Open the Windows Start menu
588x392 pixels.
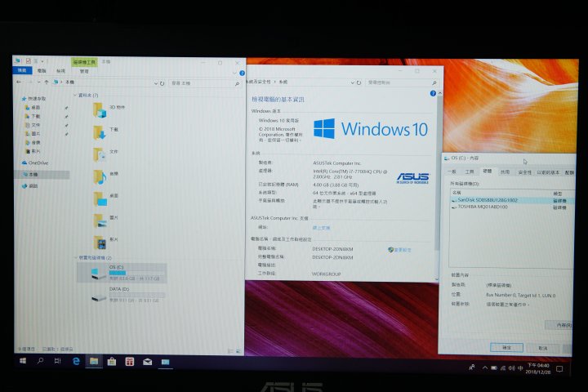pos(23,361)
